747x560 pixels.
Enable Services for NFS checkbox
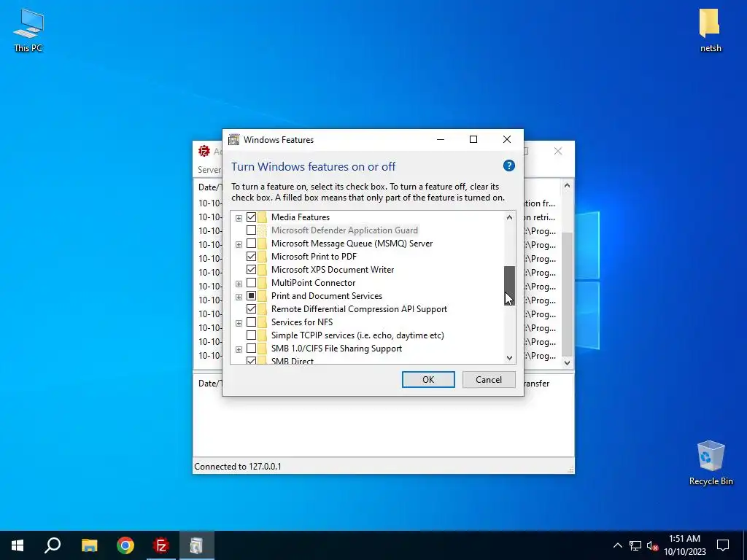point(251,322)
